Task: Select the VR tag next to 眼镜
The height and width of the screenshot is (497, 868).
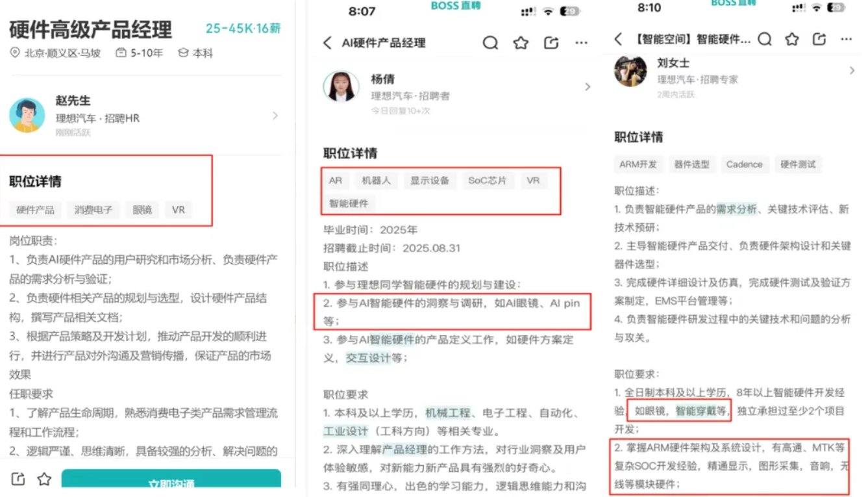Action: coord(179,210)
